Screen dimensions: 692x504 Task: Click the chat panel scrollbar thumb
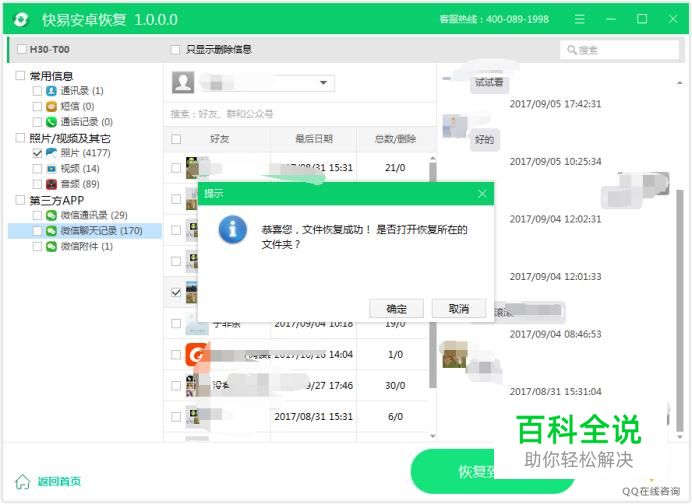[x=680, y=309]
